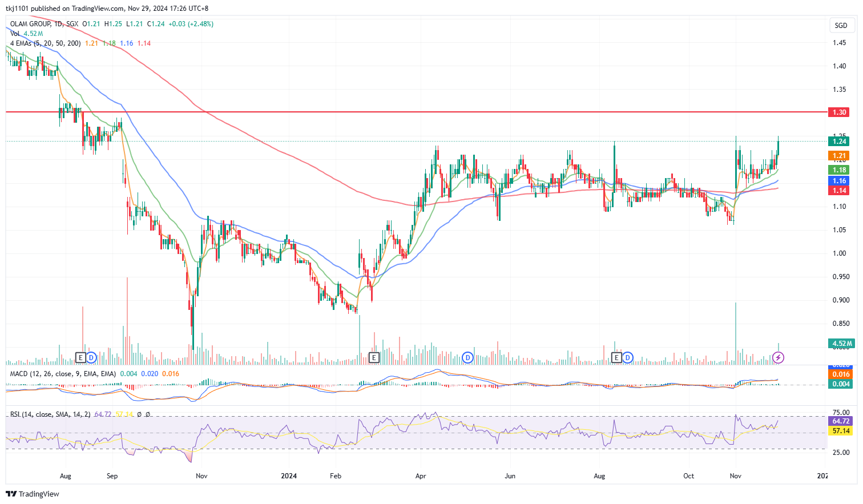Open the earnings E marker near February 2024
The width and height of the screenshot is (863, 504).
374,358
